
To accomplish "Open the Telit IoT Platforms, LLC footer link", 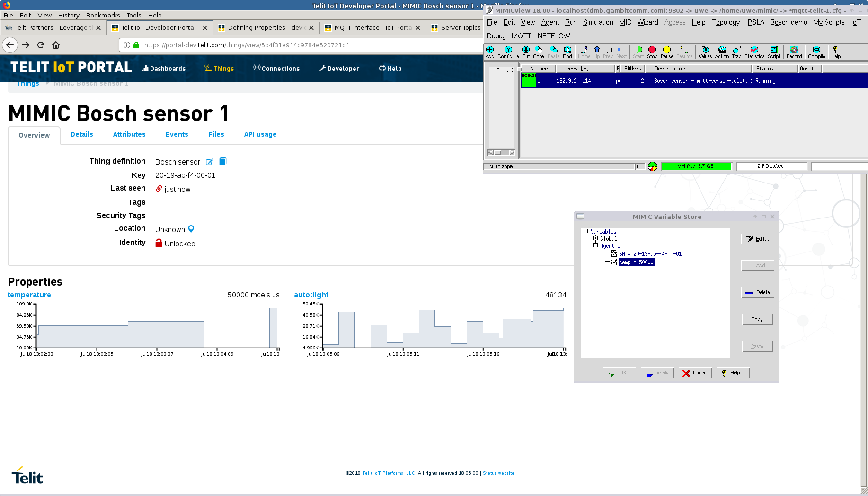I will pos(389,473).
